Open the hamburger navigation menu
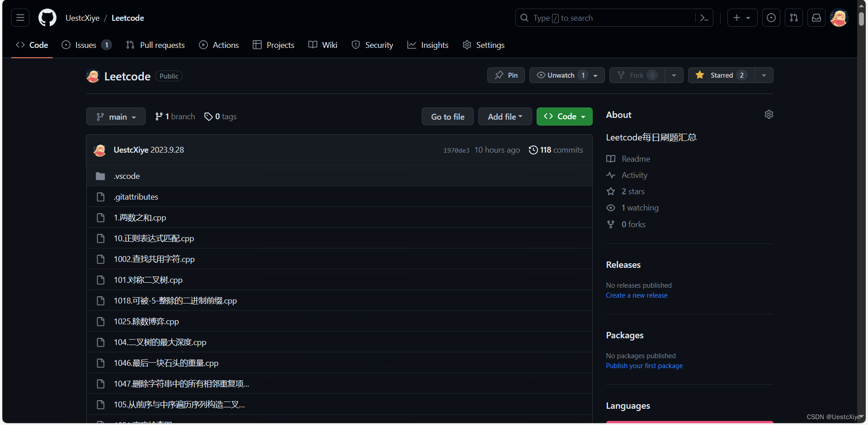 [x=20, y=18]
